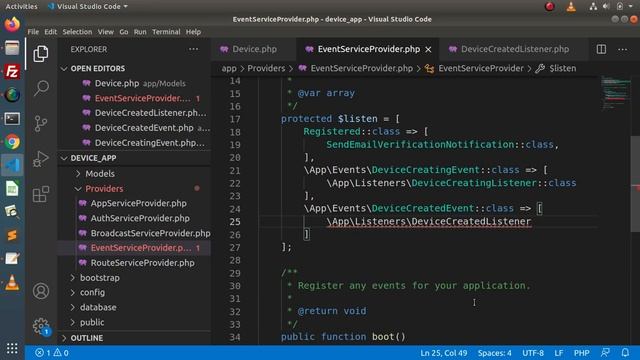Open Device.php in Open Editors list

(135, 83)
